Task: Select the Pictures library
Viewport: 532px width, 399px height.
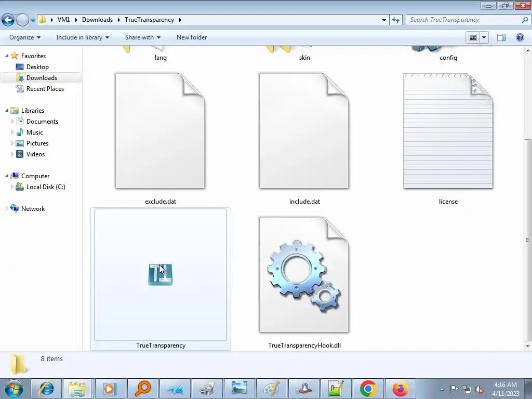Action: tap(37, 143)
